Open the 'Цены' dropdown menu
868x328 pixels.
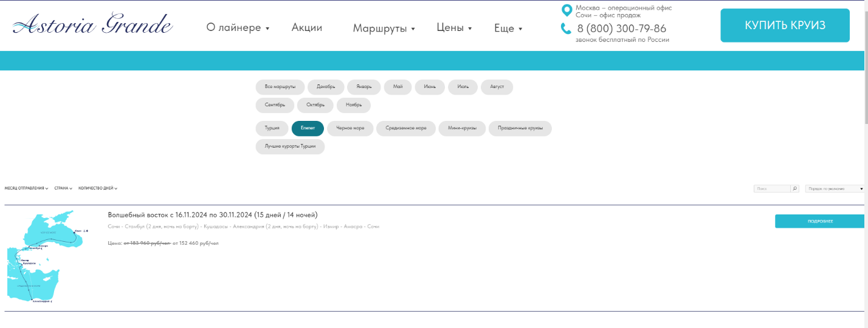tap(454, 27)
